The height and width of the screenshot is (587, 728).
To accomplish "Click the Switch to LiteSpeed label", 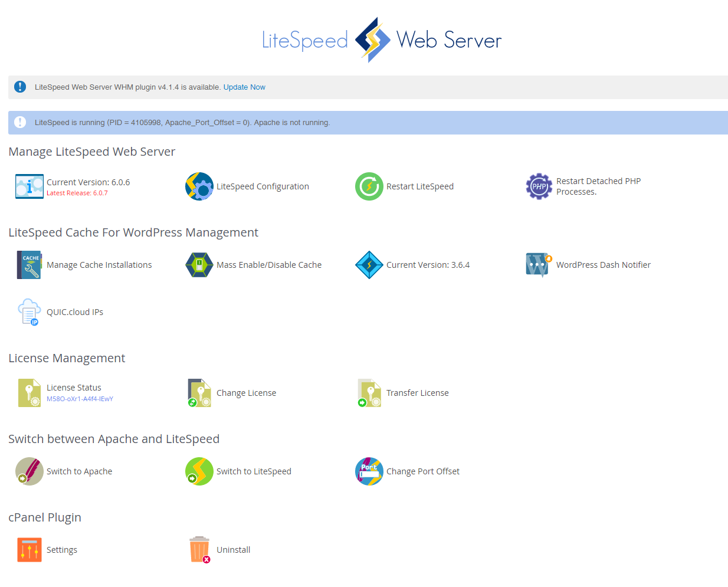I will click(x=254, y=471).
